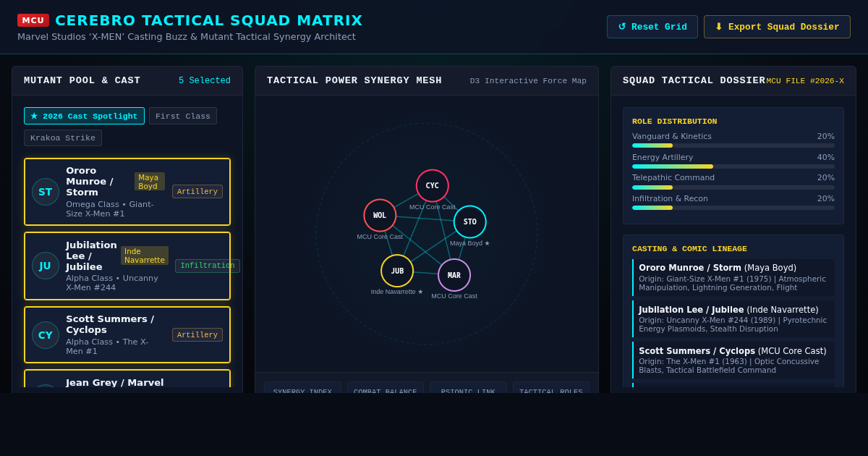Click the Energy Artillery 40% value
The width and height of the screenshot is (868, 456).
(826, 157)
